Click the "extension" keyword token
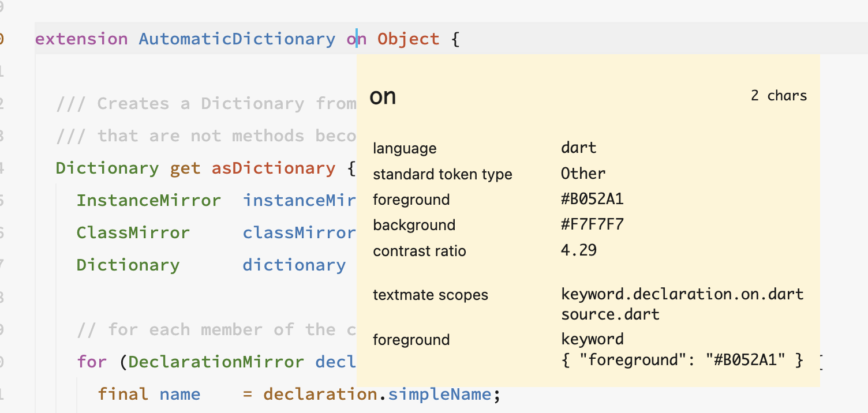 coord(81,39)
